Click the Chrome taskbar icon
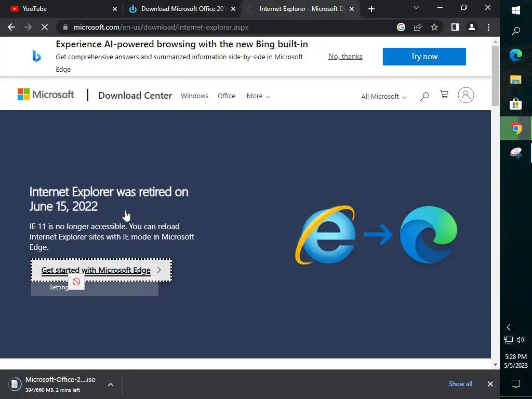Image resolution: width=532 pixels, height=399 pixels. [516, 128]
